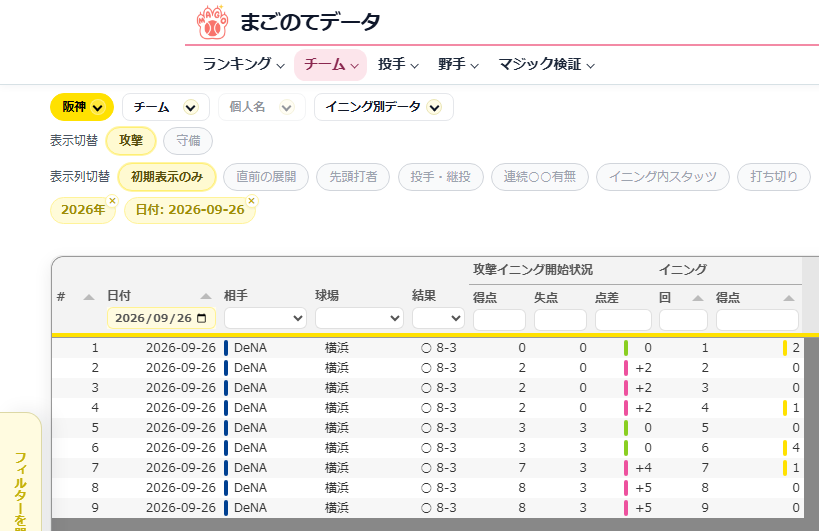Open the 球場 filter dropdown
Screen dimensions: 819x531
coord(359,318)
